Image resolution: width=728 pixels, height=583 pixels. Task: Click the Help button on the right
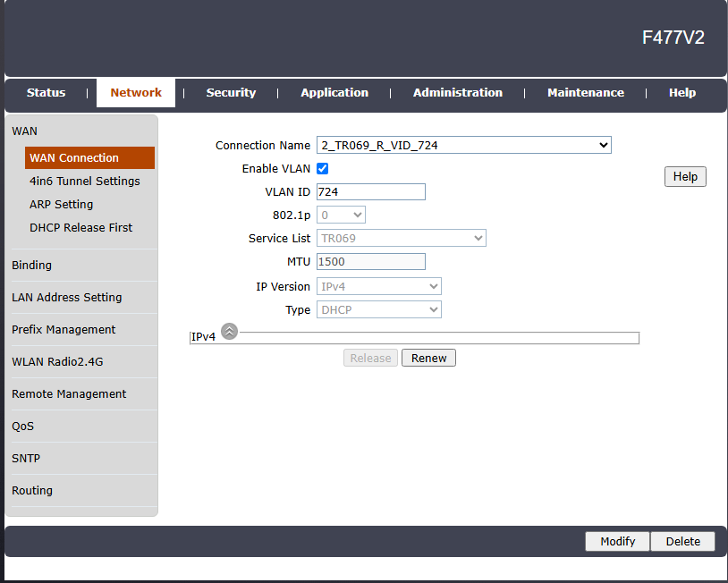tap(685, 177)
